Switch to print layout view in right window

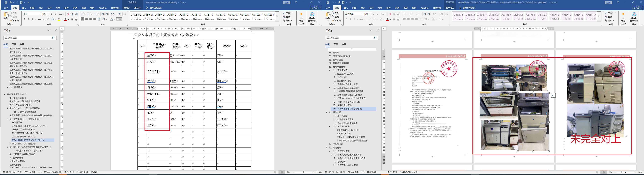(604, 172)
